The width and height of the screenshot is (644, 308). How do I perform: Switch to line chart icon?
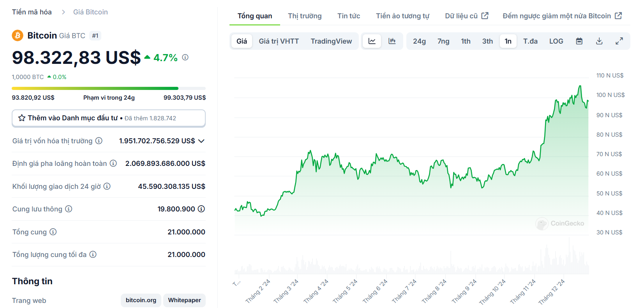pyautogui.click(x=372, y=41)
